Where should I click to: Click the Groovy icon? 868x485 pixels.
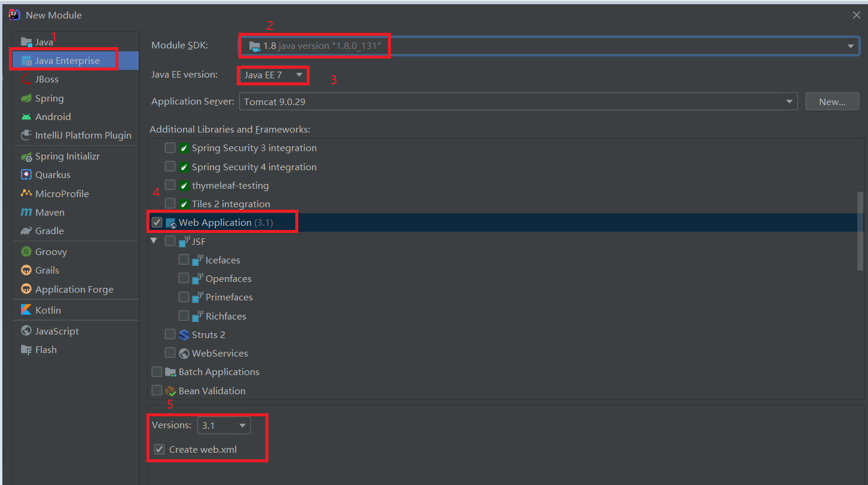[26, 251]
